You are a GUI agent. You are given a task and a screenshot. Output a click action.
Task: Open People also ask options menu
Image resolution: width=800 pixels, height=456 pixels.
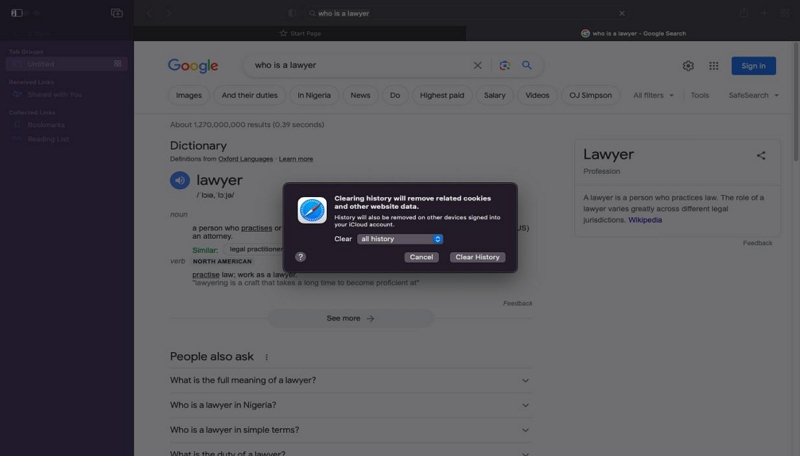pyautogui.click(x=266, y=357)
